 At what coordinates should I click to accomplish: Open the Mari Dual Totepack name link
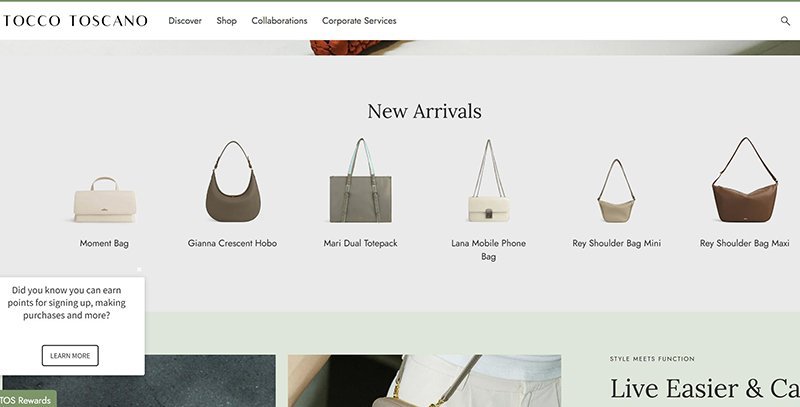coord(360,243)
